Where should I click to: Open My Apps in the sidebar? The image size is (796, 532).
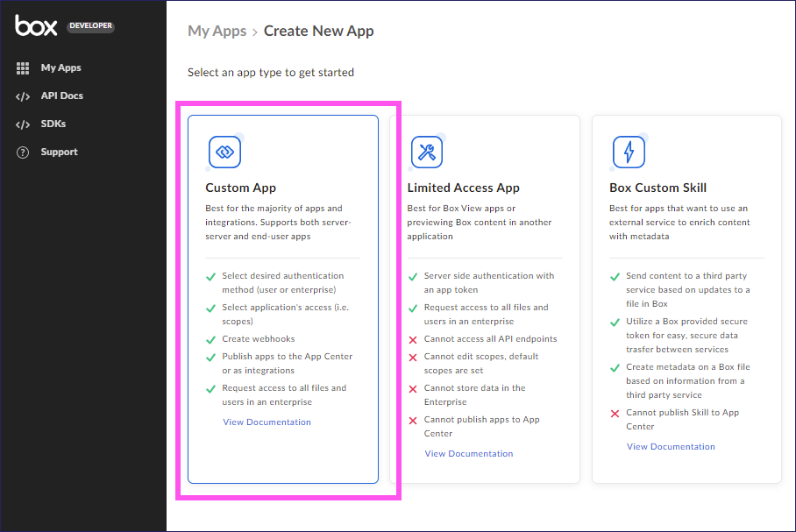coord(60,67)
